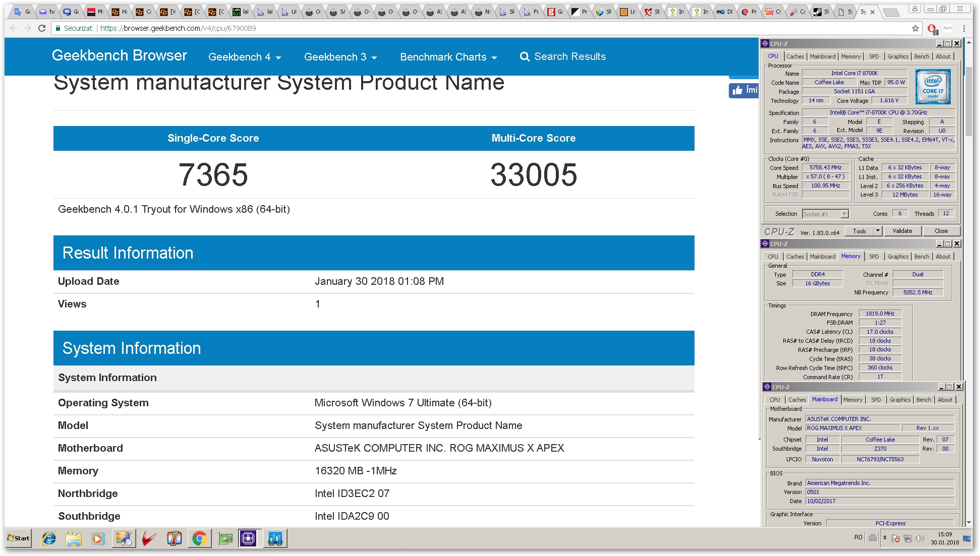This screenshot has width=980, height=556.
Task: Open SPD tab in middle CPU-Z Memory window
Action: tap(874, 257)
